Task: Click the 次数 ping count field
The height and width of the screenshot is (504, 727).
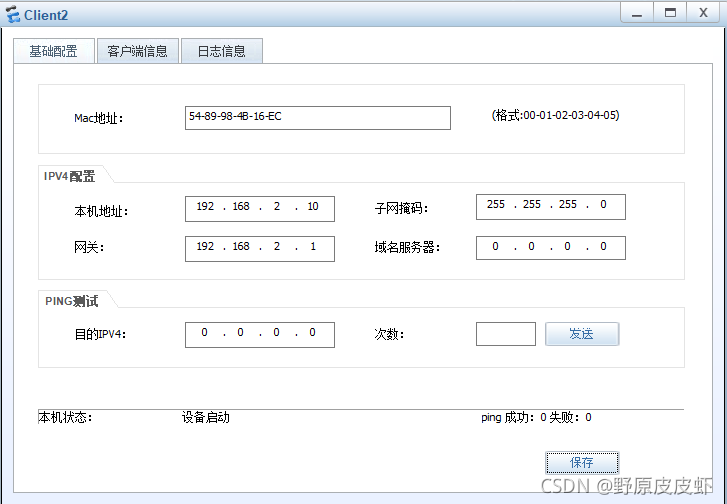Action: pos(506,334)
